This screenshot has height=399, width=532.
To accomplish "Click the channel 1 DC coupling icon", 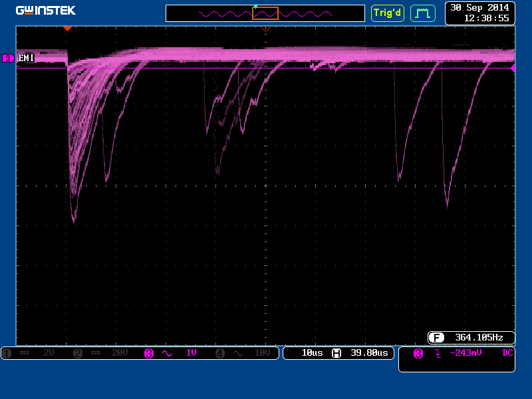I will [x=25, y=354].
